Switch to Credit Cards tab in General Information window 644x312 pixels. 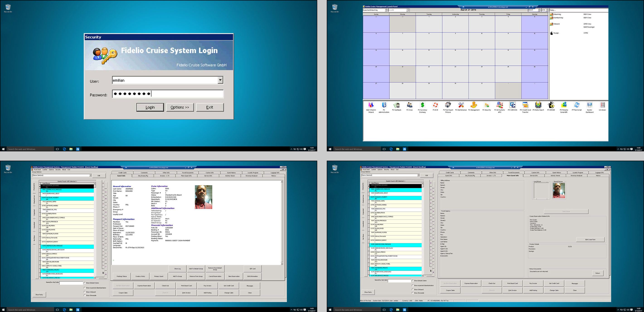(122, 172)
